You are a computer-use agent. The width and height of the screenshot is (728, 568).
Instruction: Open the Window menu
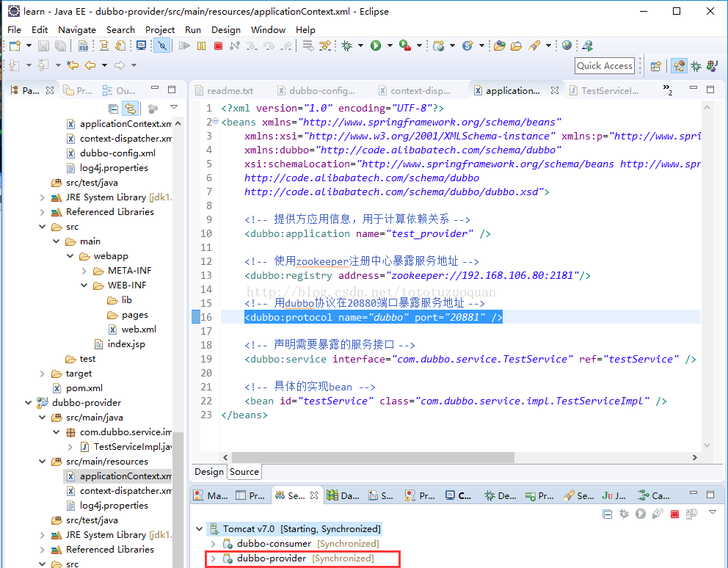pos(268,30)
